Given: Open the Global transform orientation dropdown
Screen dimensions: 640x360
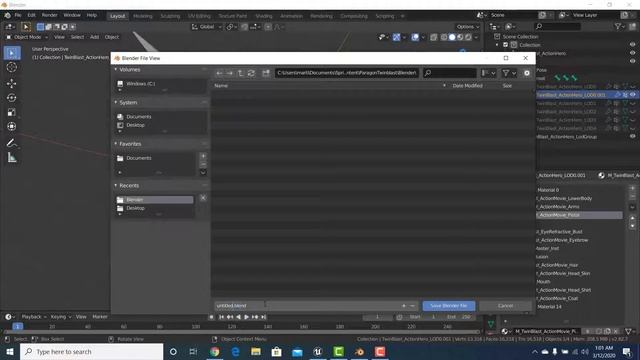Looking at the screenshot, I should pyautogui.click(x=207, y=27).
